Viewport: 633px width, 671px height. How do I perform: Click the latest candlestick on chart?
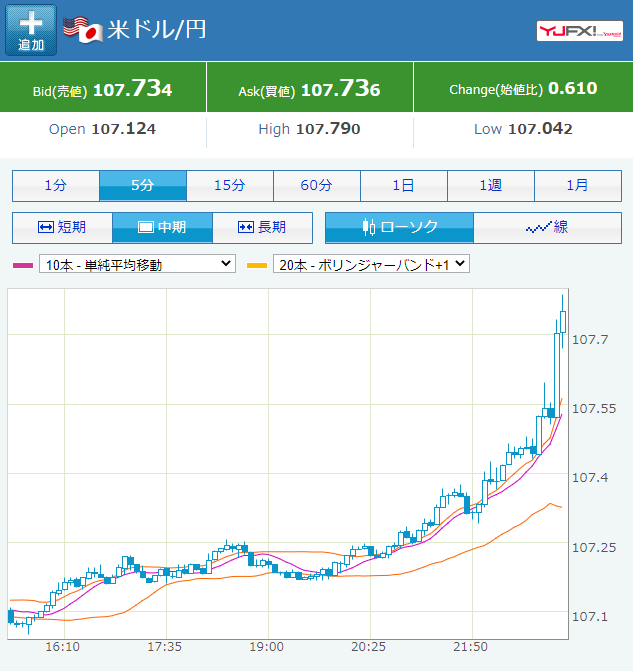[562, 322]
